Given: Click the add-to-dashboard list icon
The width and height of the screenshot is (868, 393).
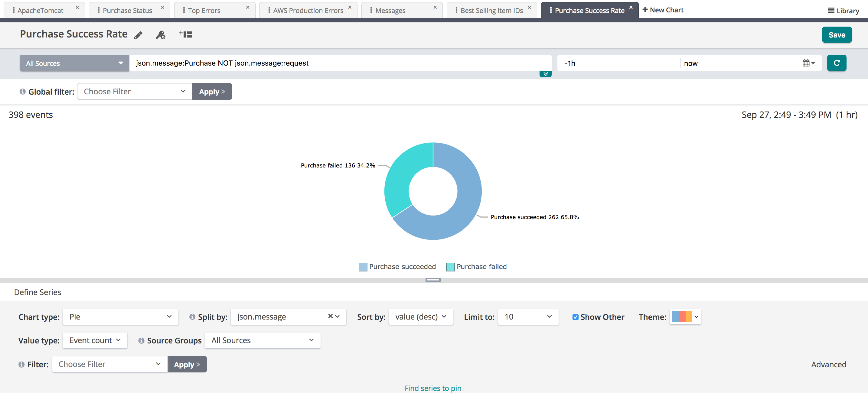Looking at the screenshot, I should coord(186,34).
